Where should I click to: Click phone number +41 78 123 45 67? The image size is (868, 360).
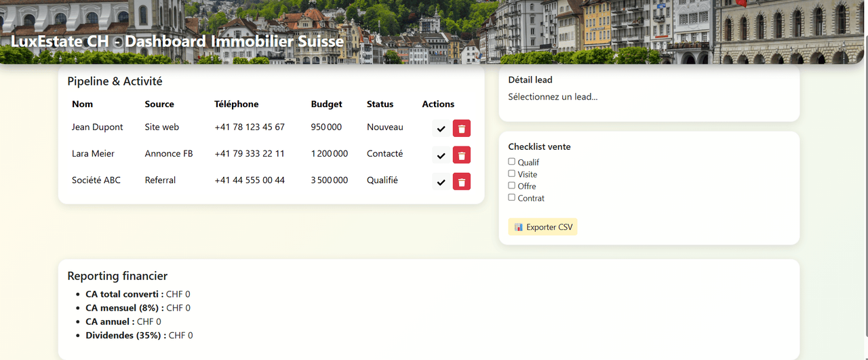250,127
